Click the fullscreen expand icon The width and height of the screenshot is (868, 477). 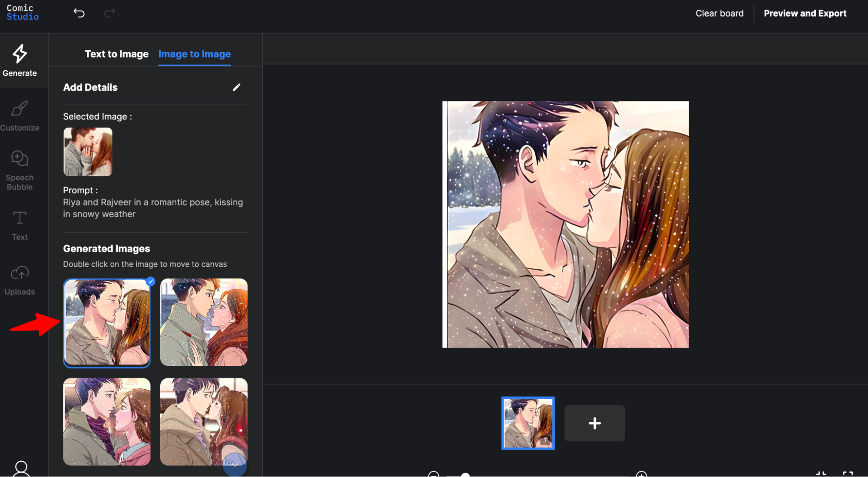(x=848, y=474)
